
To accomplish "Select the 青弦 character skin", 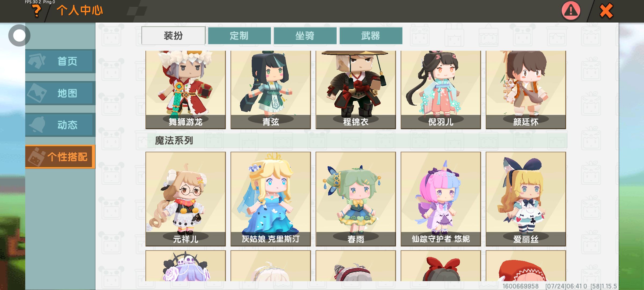I will [271, 90].
